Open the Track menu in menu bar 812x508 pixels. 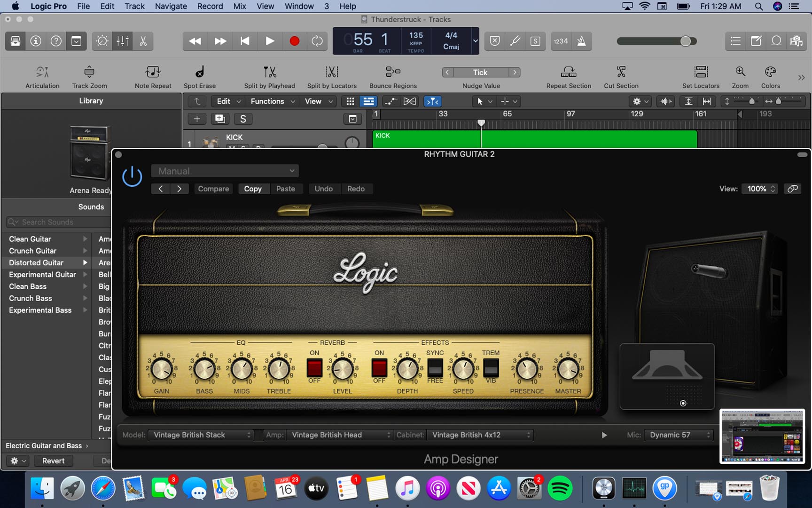tap(134, 6)
